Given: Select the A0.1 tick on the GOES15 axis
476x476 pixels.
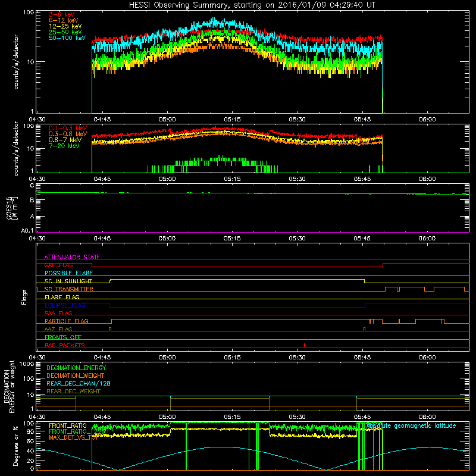Looking at the screenshot, I should click(27, 231).
